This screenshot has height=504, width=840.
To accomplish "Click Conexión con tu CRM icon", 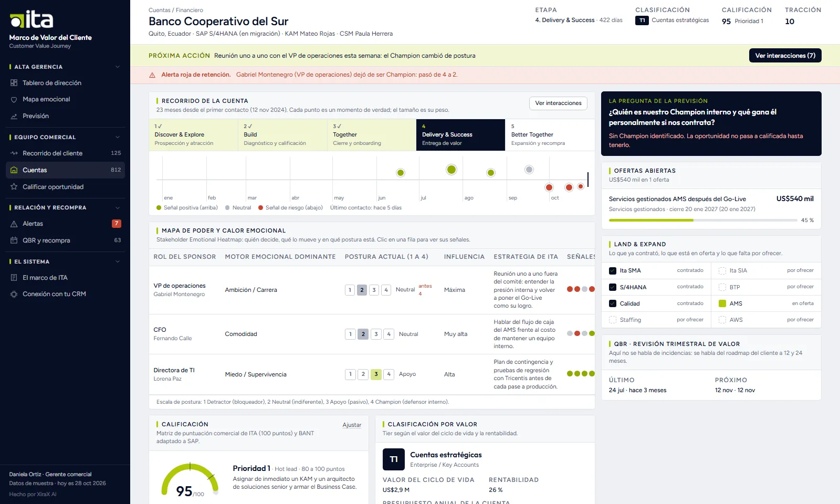I will (x=14, y=294).
